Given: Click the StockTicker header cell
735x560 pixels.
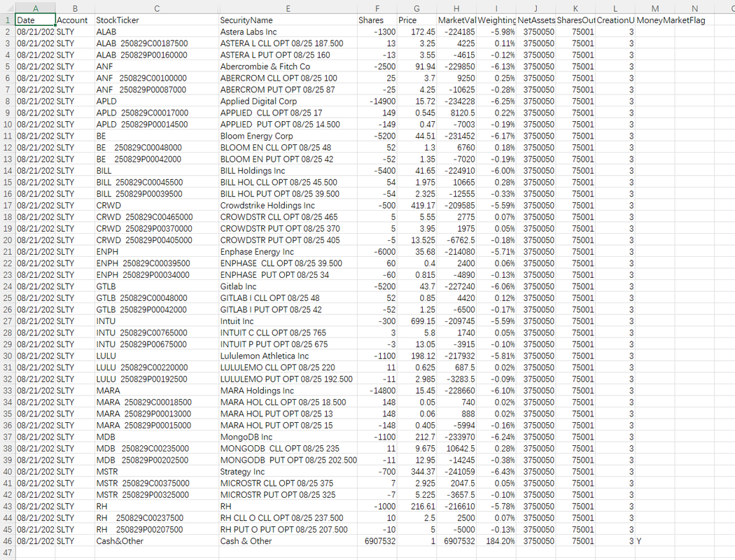Looking at the screenshot, I should pyautogui.click(x=157, y=20).
